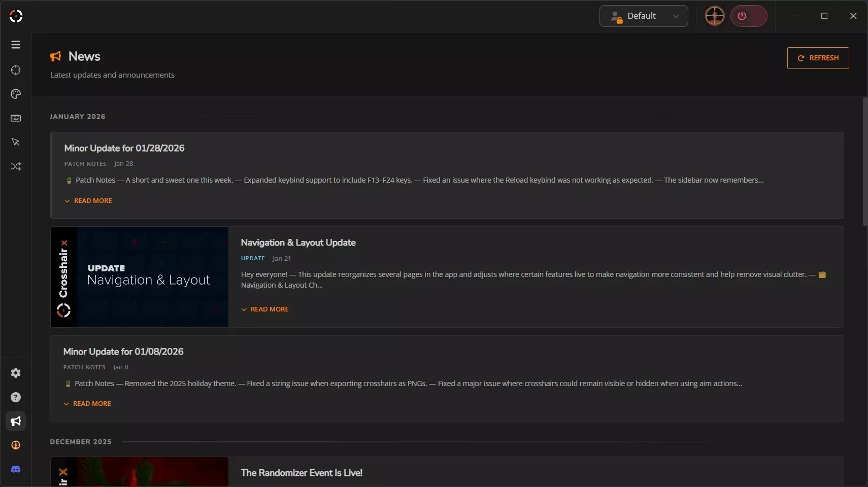Click the JANUARY 2026 section header
868x487 pixels.
78,117
